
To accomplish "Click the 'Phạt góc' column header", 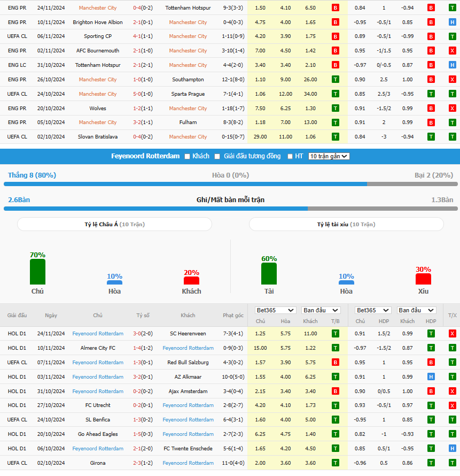I will click(233, 316).
